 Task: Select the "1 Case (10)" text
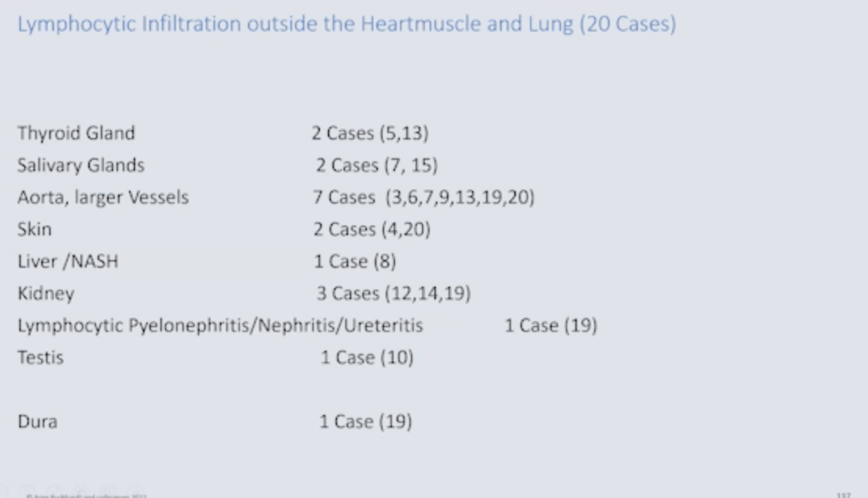pos(367,357)
